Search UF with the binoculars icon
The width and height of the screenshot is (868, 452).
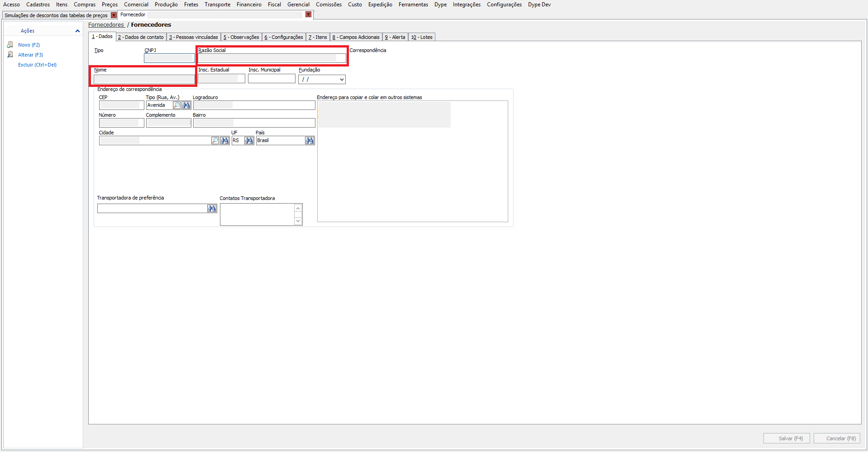(249, 141)
